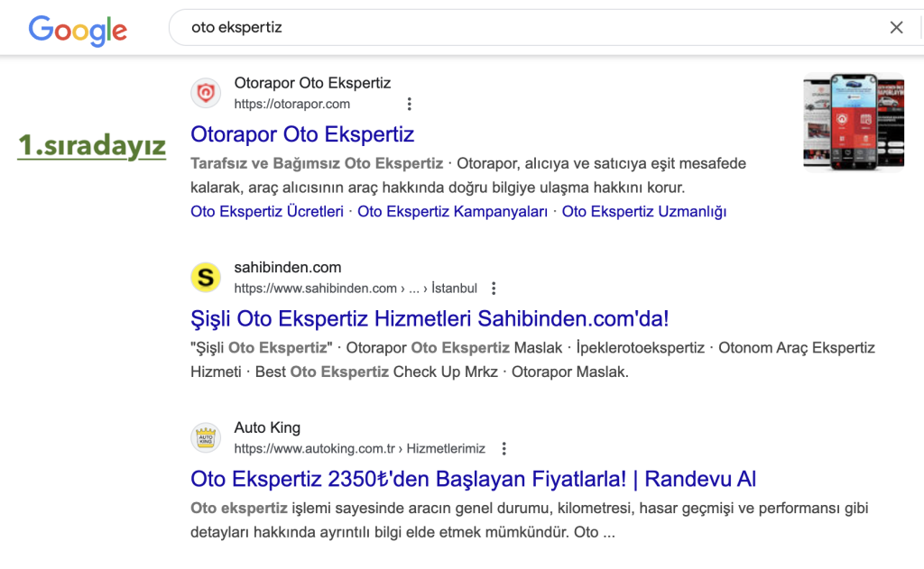The image size is (924, 569).
Task: Click the Otorapor phone mockup thumbnail
Action: pyautogui.click(x=853, y=122)
